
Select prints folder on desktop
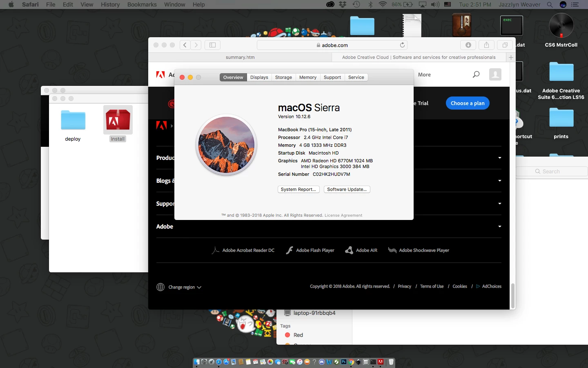(561, 118)
